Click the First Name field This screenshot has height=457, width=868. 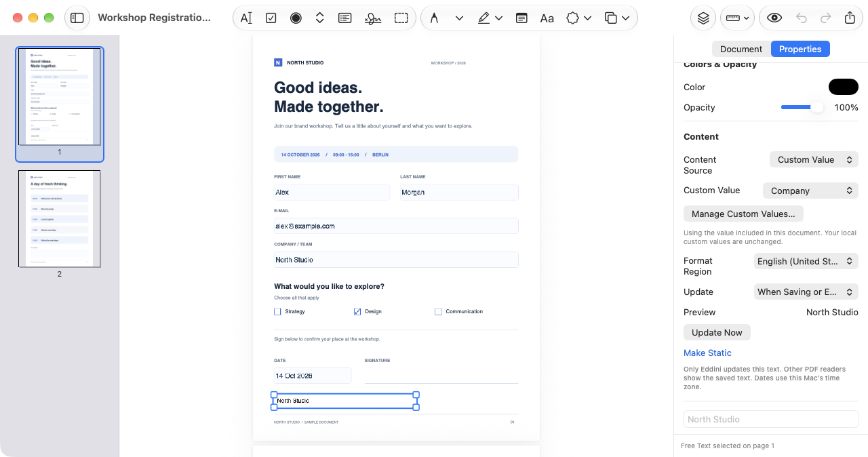[332, 193]
